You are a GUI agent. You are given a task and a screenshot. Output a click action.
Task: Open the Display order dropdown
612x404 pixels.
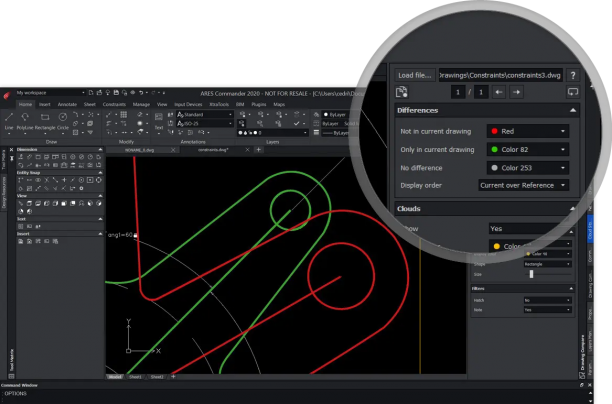523,185
